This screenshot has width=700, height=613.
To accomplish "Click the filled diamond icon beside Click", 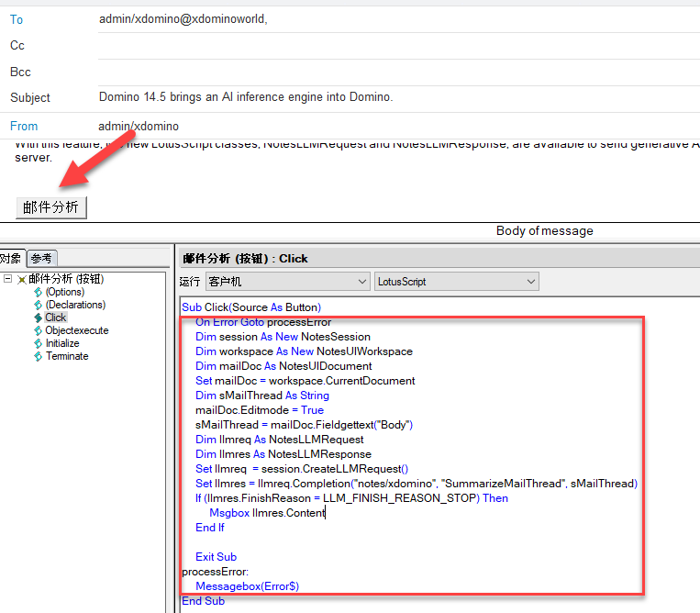I will [x=38, y=318].
